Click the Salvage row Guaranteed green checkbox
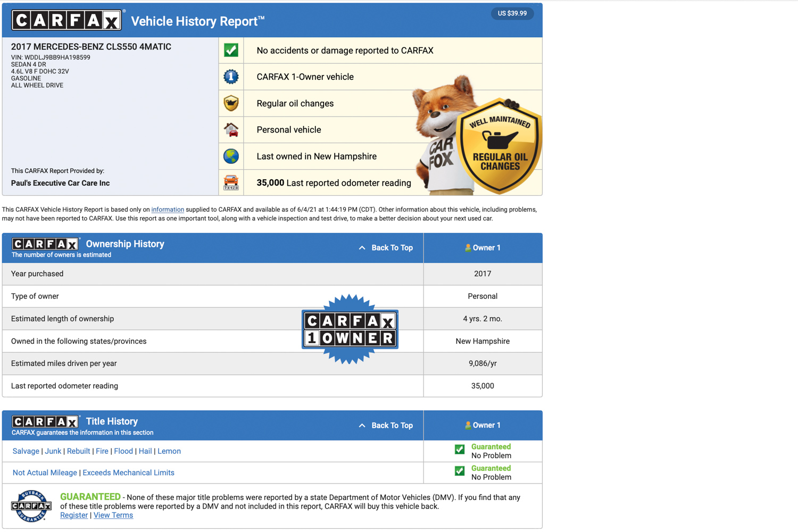The height and width of the screenshot is (532, 798). click(460, 450)
